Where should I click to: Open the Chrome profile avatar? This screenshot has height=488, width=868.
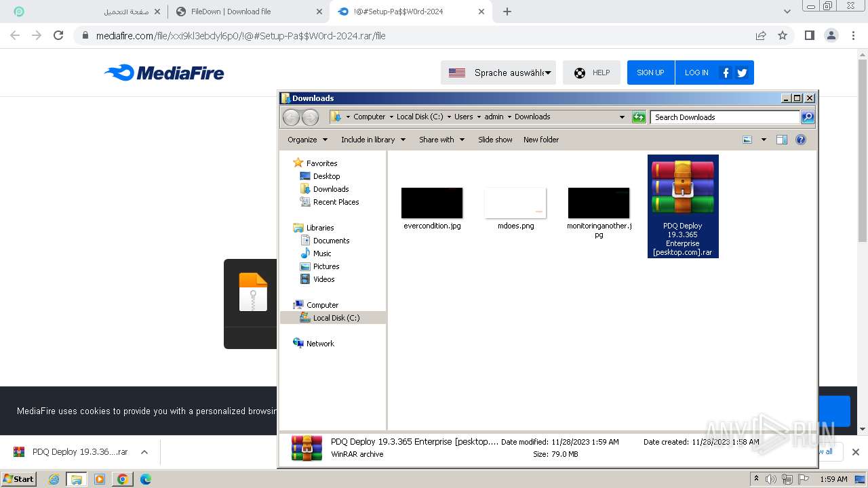coord(831,35)
